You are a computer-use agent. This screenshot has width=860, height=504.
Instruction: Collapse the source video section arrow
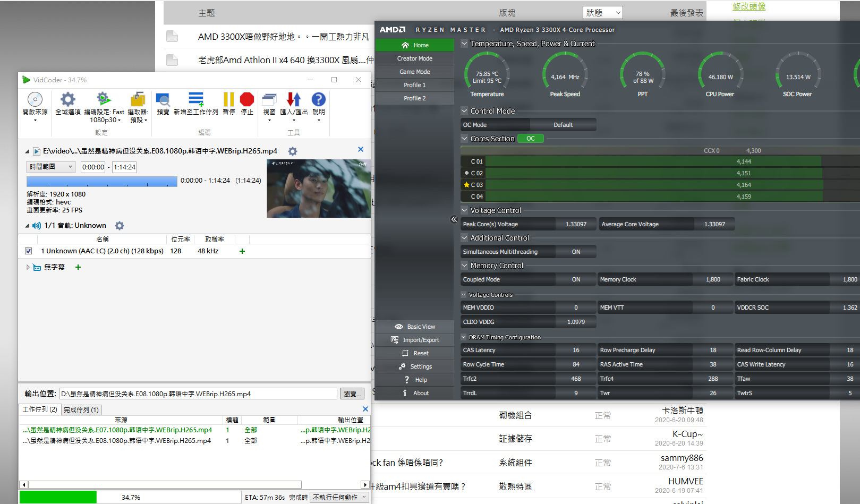click(27, 151)
